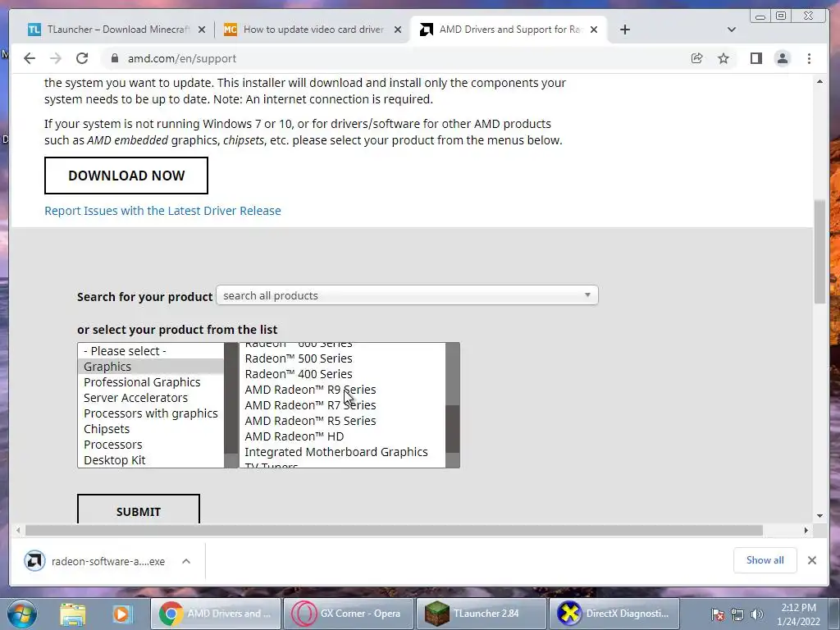
Task: Share this page icon in address bar
Action: [696, 58]
